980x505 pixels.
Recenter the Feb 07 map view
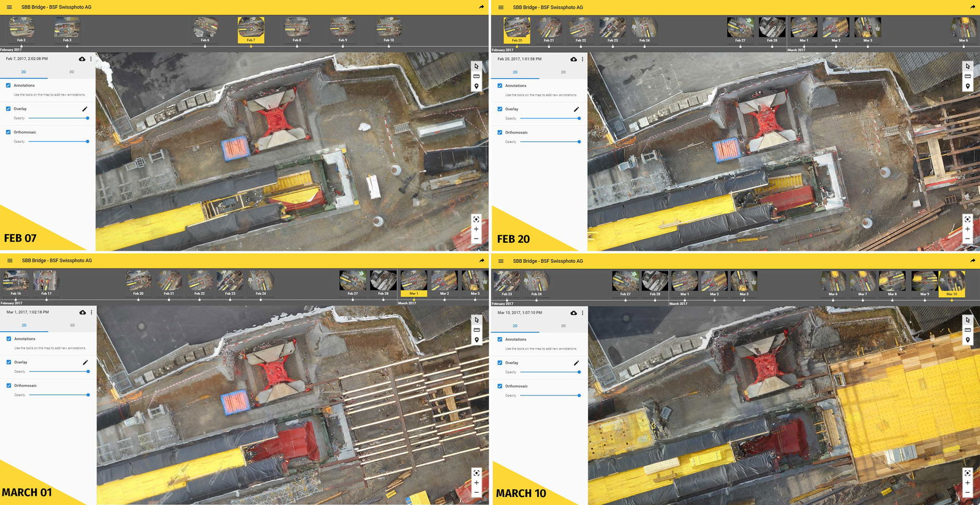click(476, 219)
